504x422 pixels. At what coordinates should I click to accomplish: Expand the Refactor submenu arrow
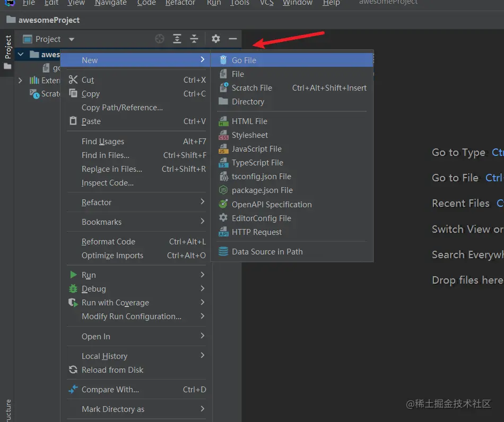(203, 201)
